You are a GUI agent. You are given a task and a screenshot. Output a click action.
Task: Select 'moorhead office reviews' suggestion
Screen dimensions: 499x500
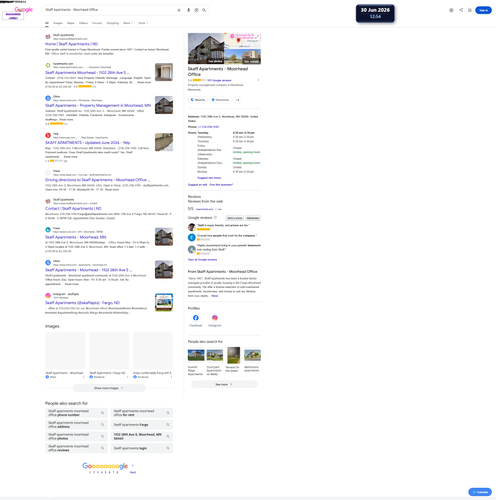pyautogui.click(x=76, y=448)
